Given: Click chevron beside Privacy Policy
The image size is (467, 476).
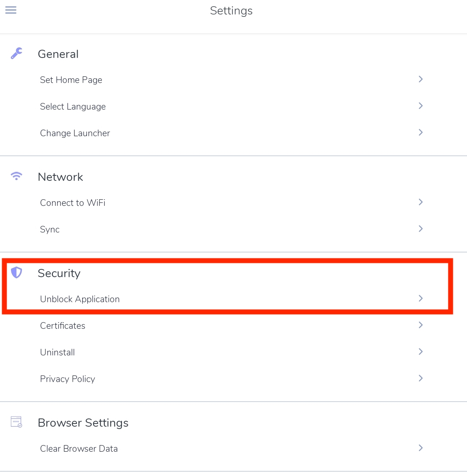Looking at the screenshot, I should [x=420, y=378].
